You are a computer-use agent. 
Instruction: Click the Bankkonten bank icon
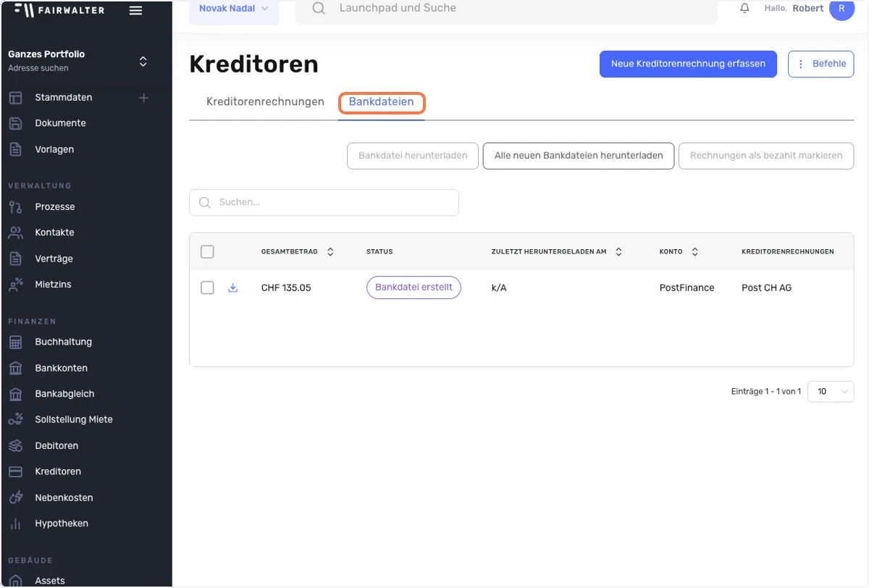coord(15,368)
